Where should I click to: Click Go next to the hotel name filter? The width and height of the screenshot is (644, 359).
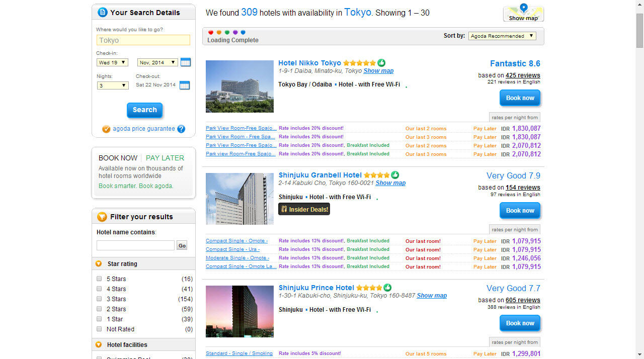182,245
